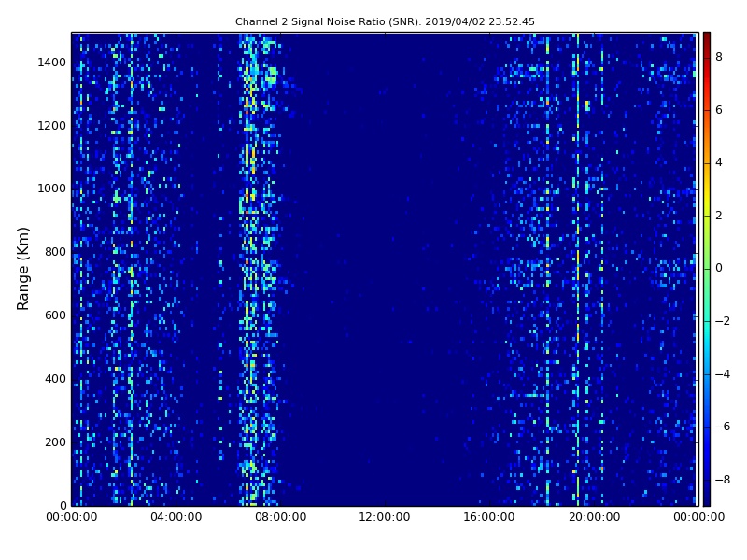The width and height of the screenshot is (747, 560).
Task: Click the 600 range tick label
Action: click(55, 315)
